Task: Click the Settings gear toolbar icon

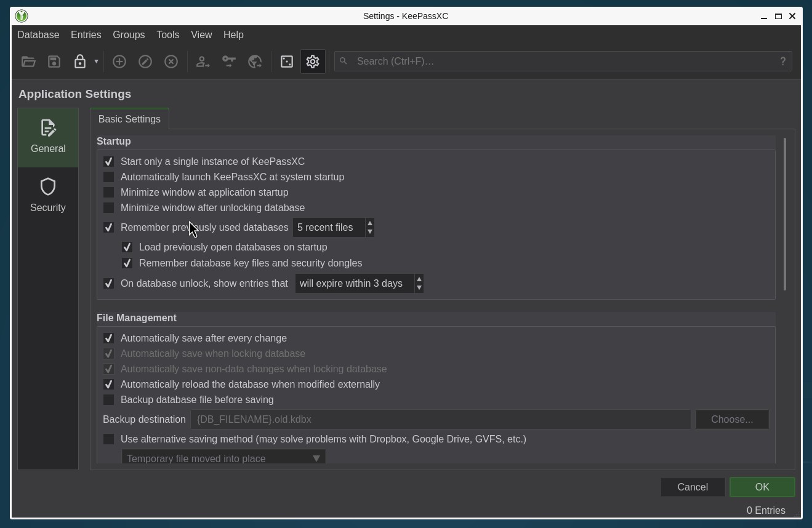Action: click(x=313, y=62)
